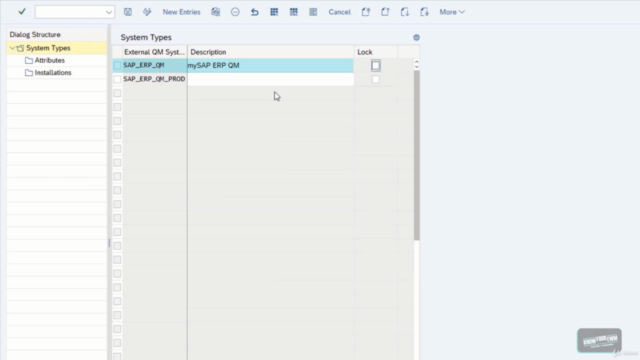The width and height of the screenshot is (640, 360).
Task: Click the mySAP ERP QM description cell
Action: [x=270, y=65]
